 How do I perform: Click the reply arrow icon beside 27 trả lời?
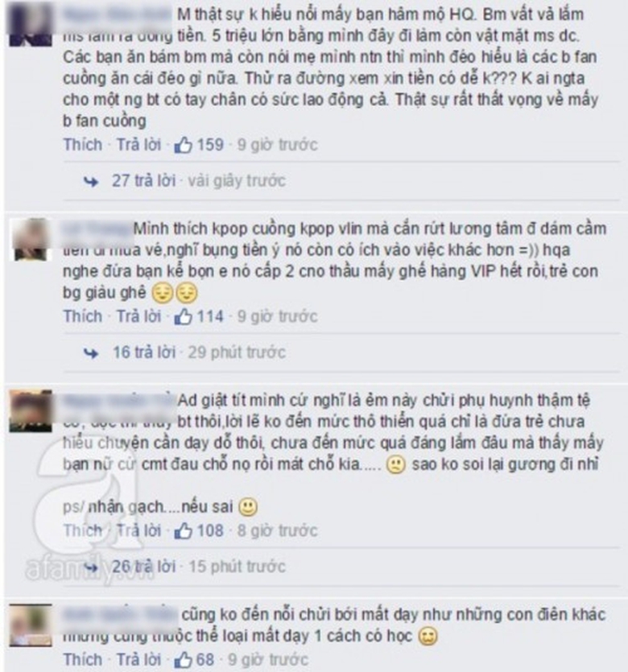(x=91, y=182)
